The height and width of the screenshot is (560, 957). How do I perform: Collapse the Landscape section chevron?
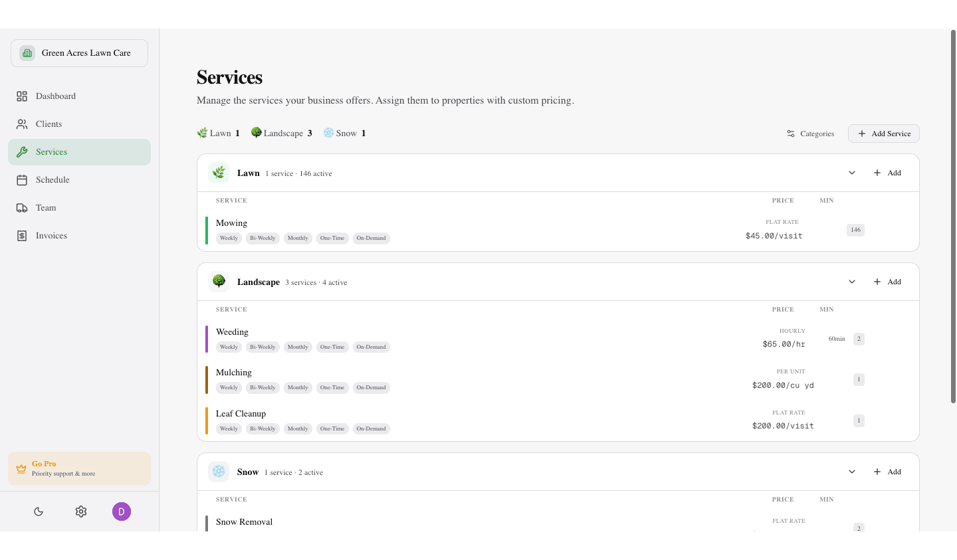(852, 282)
